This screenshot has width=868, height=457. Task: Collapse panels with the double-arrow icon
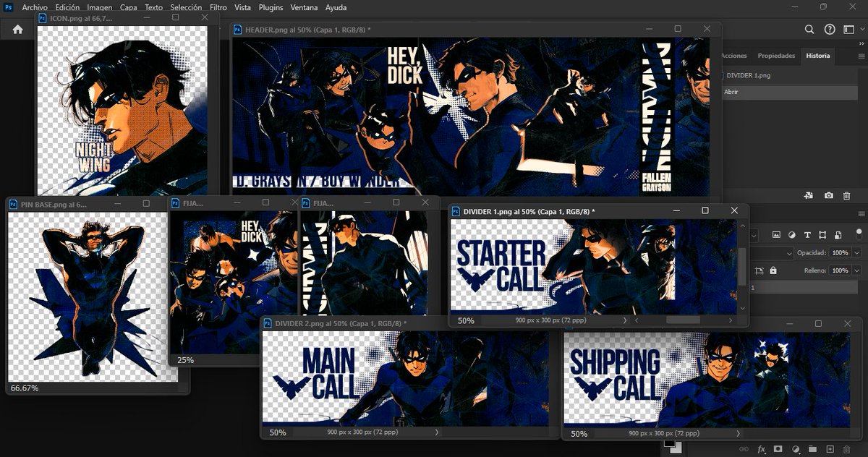click(861, 45)
